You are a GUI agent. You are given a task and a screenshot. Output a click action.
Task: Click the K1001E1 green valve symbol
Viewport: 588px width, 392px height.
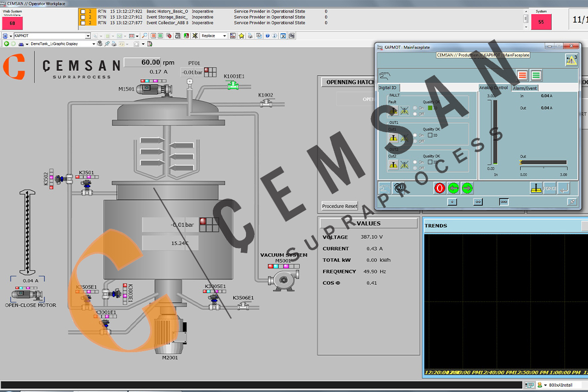tap(233, 86)
